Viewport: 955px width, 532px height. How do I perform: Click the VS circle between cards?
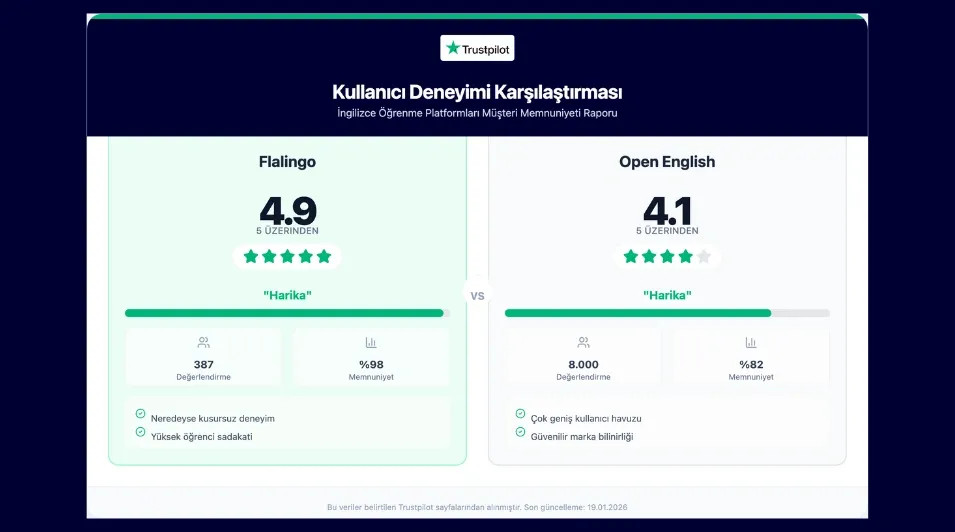pos(478,296)
